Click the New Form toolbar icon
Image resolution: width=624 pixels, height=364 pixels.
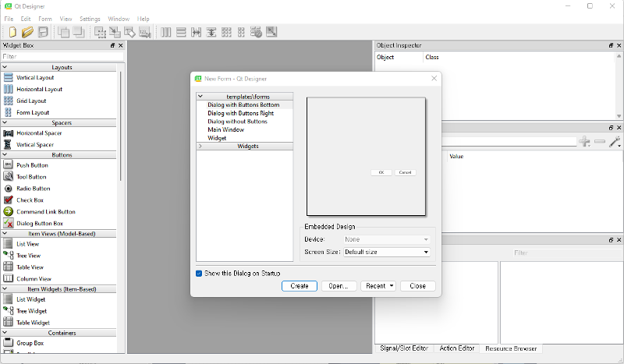(12, 32)
